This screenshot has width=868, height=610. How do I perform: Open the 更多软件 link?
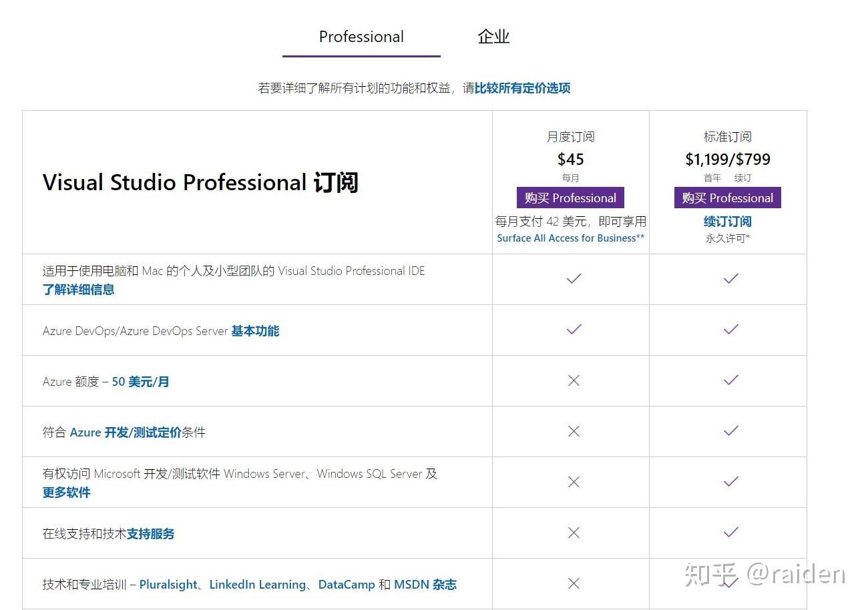click(66, 493)
